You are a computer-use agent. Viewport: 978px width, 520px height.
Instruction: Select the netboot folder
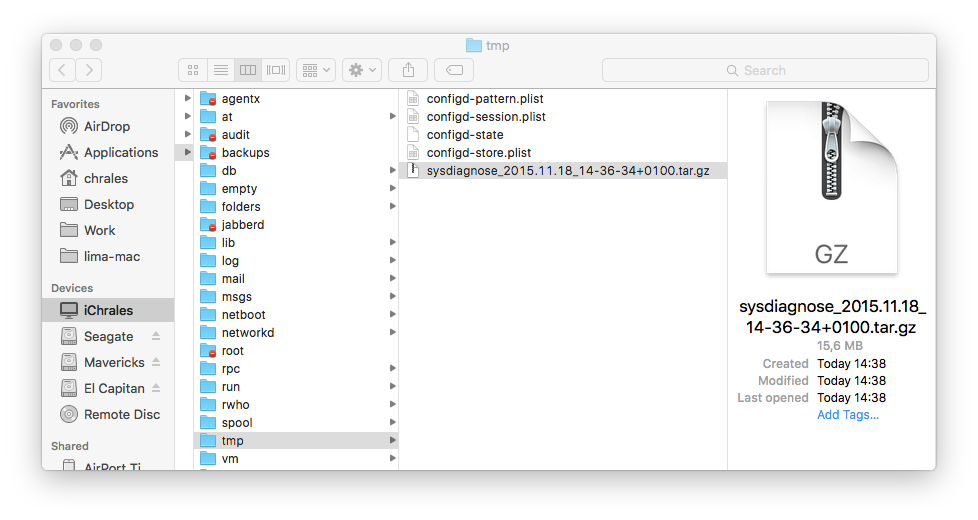[296, 315]
